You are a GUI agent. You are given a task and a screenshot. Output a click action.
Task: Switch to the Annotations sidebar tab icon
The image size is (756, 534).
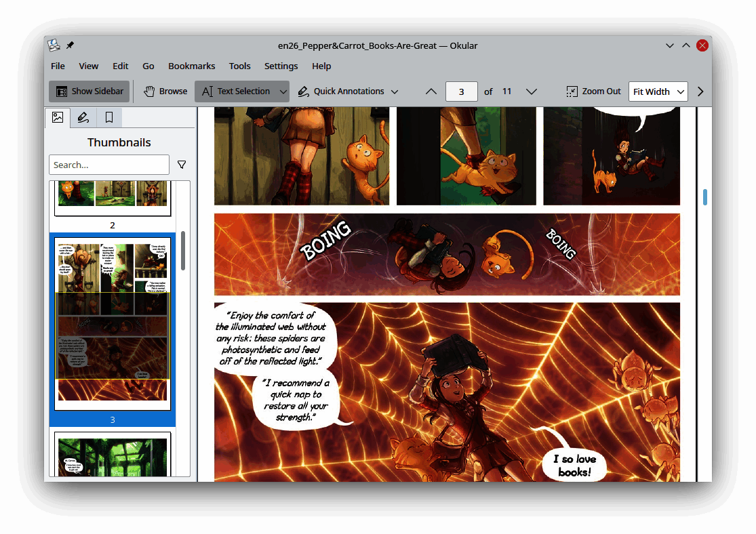coord(83,117)
